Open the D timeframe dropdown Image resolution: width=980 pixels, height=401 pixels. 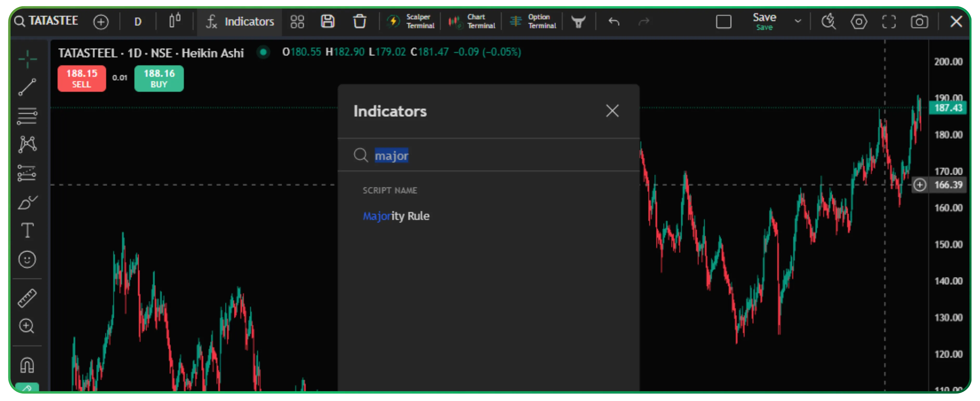click(138, 22)
